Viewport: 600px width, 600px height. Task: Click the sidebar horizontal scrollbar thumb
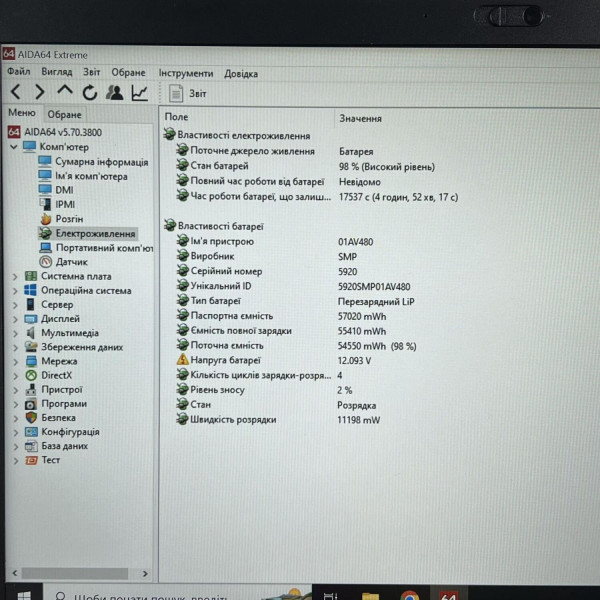click(75, 573)
